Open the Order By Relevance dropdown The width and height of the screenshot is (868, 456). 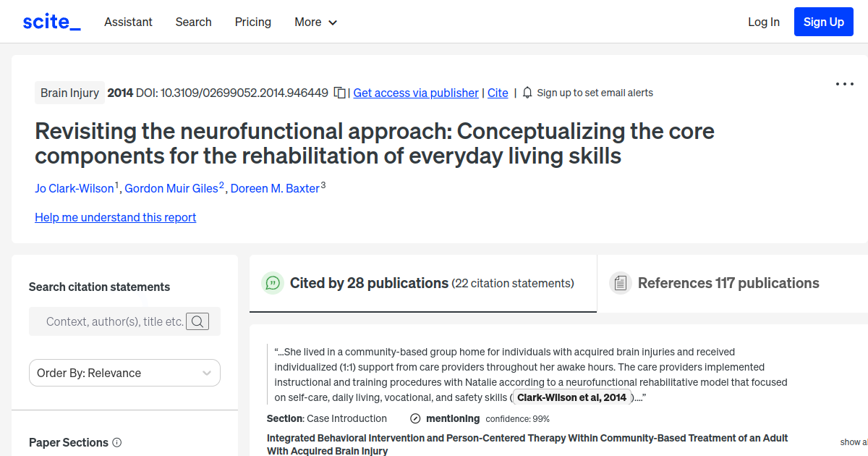[124, 373]
